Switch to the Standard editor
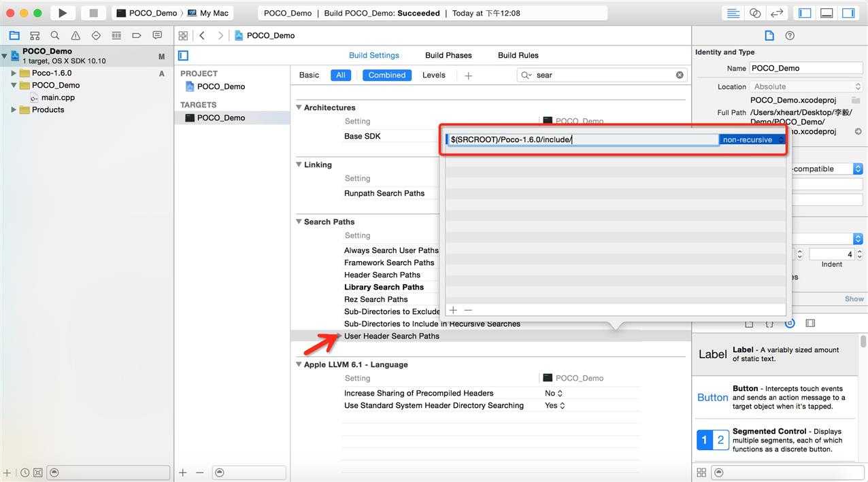868x482 pixels. 733,13
